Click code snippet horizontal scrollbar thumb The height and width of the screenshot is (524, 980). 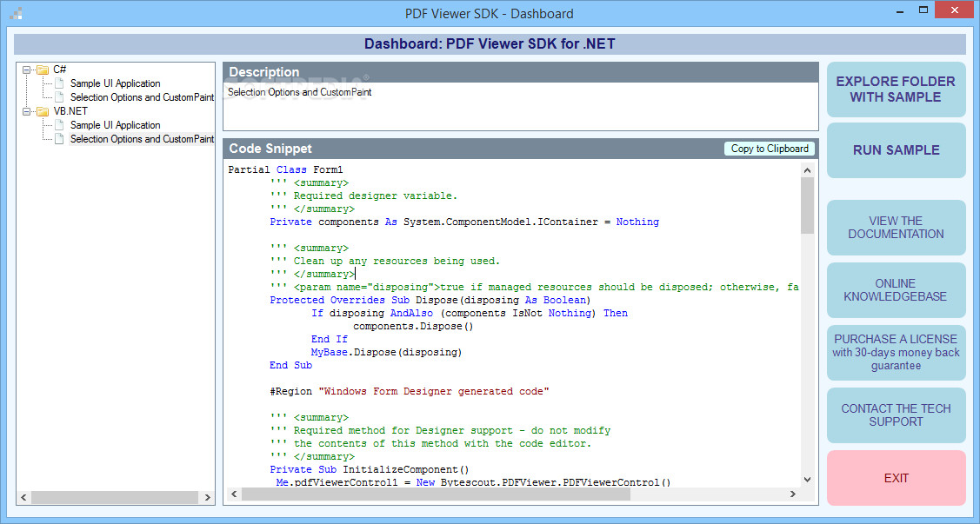437,494
